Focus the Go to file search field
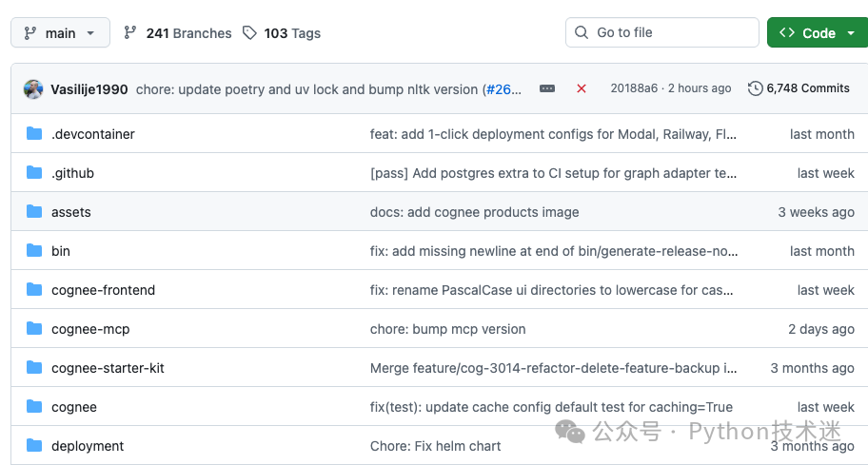 662,32
